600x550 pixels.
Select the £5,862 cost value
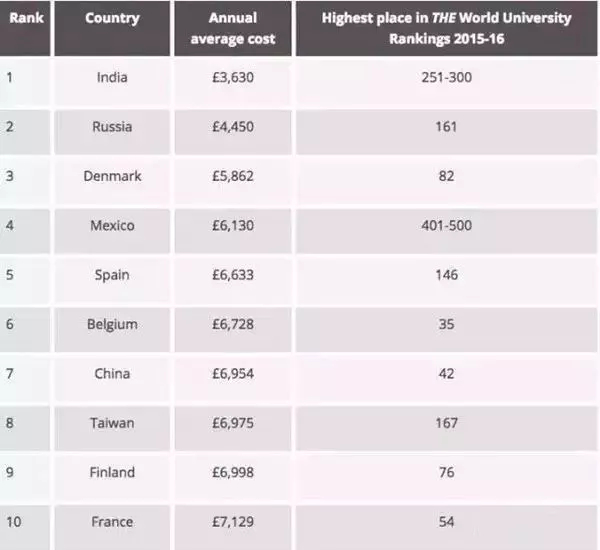tap(235, 176)
